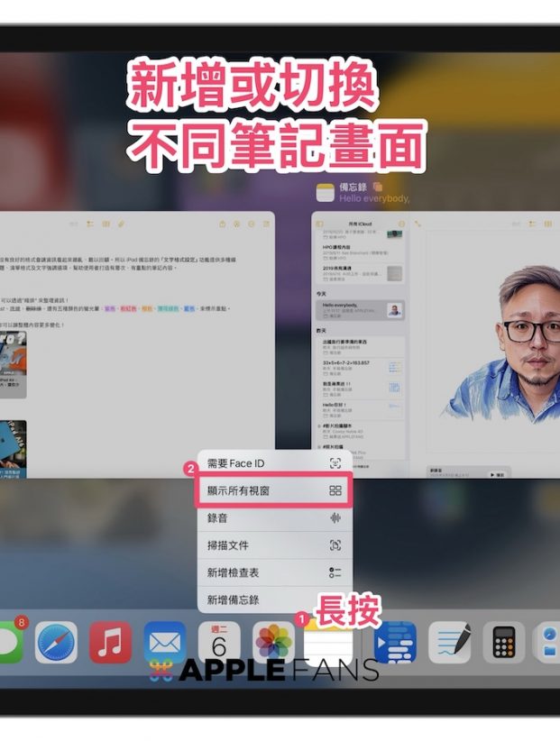Viewport: 560px width, 741px height.
Task: Choose 需要 Face ID from context menu
Action: tap(274, 463)
